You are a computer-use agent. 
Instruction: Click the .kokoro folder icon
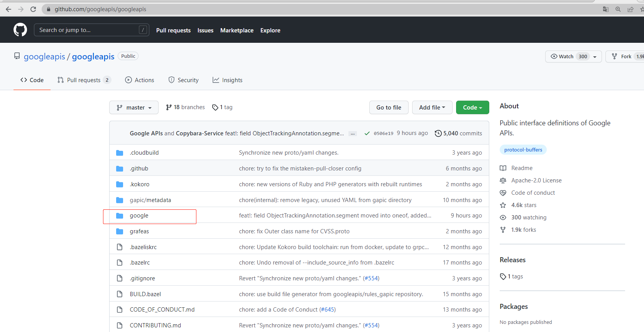tap(120, 184)
